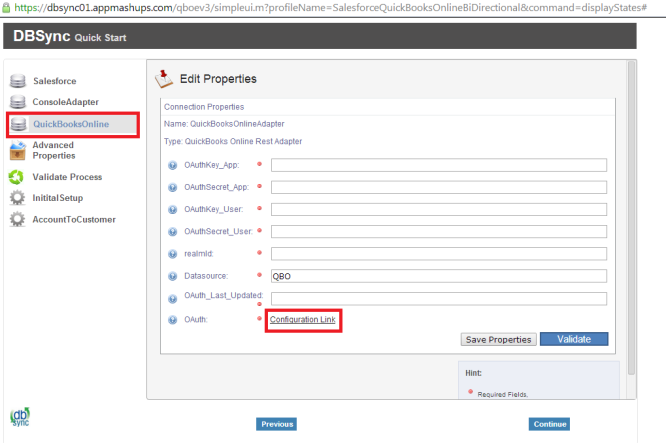This screenshot has width=666, height=443.
Task: Go to the Previous step
Action: click(x=277, y=424)
